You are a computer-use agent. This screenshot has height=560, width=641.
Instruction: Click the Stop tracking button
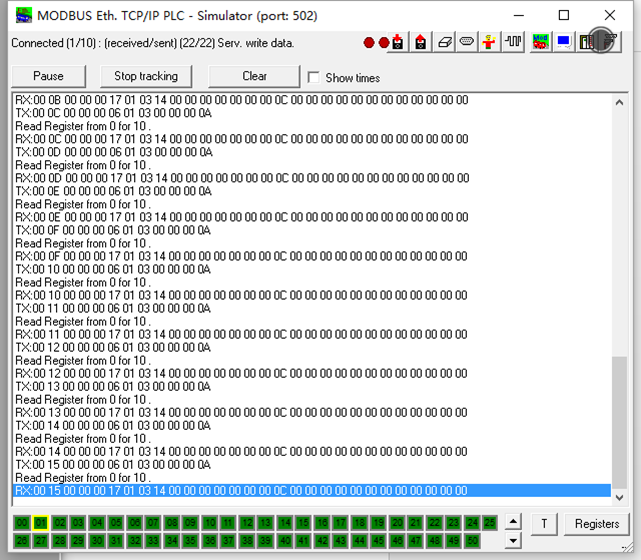click(x=146, y=76)
